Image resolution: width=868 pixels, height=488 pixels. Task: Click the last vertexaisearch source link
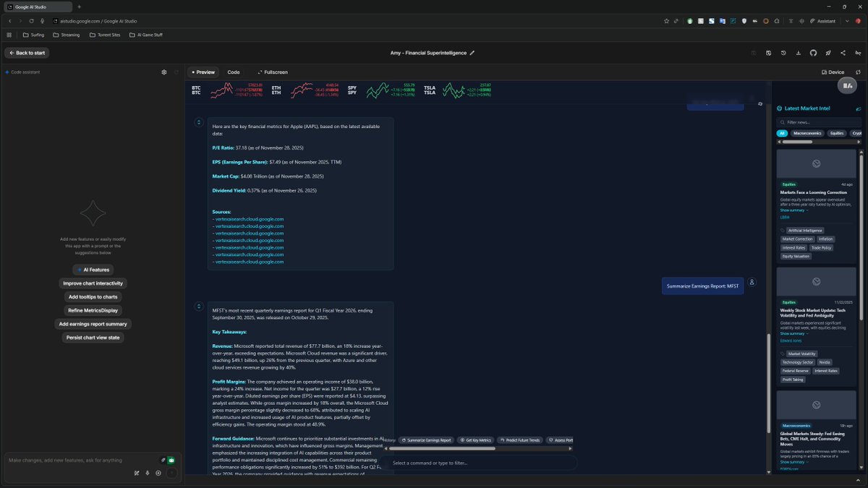[x=250, y=262]
